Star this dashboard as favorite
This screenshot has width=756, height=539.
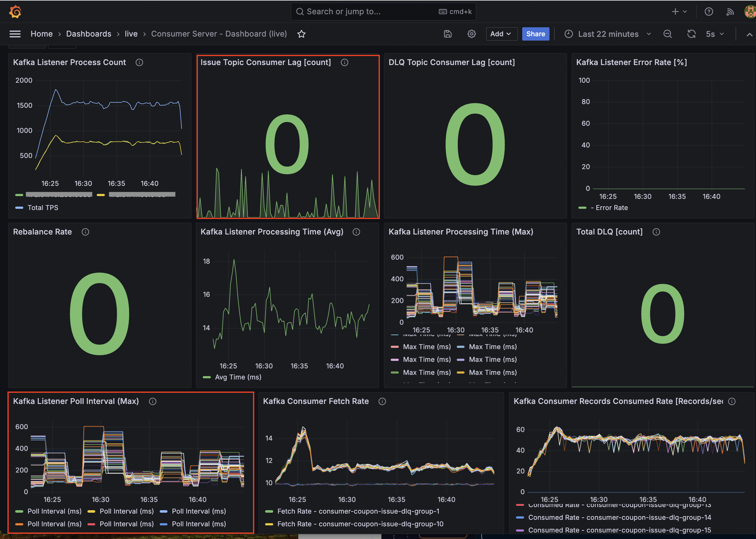(x=301, y=34)
